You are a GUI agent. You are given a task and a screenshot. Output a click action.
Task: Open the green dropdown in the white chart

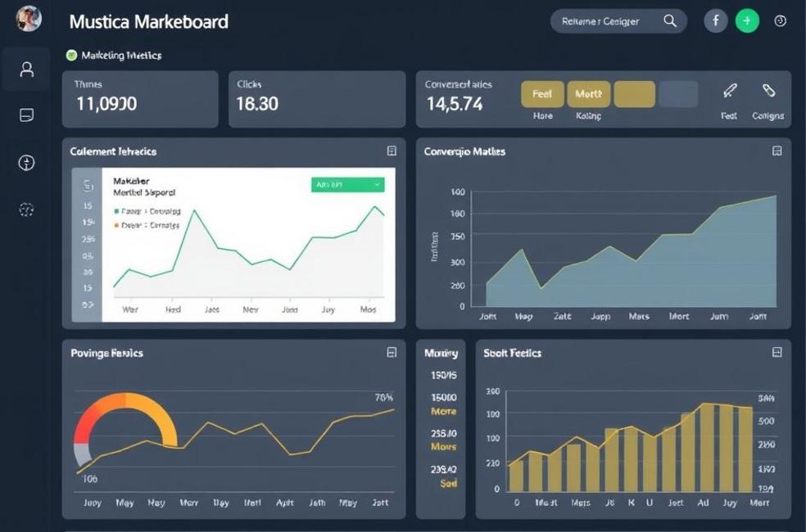tap(347, 185)
